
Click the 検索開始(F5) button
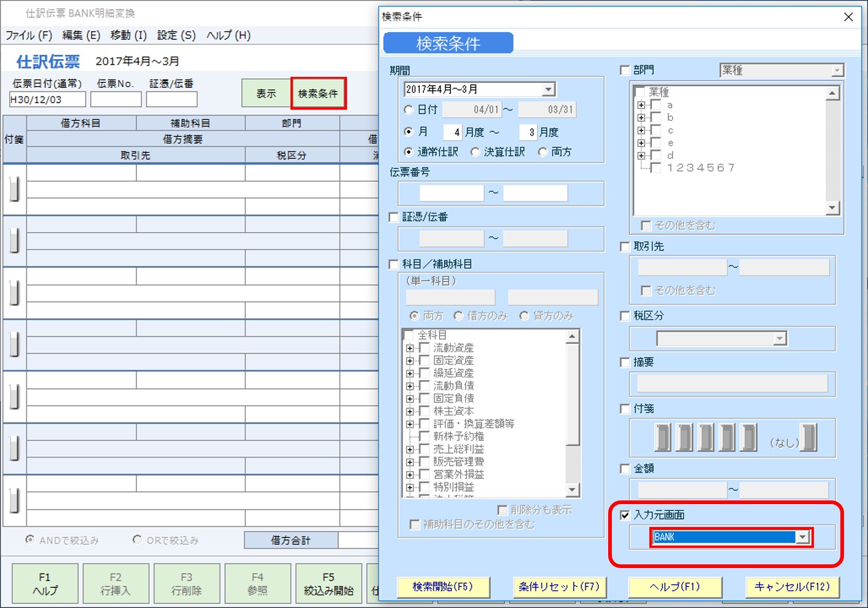(x=444, y=587)
